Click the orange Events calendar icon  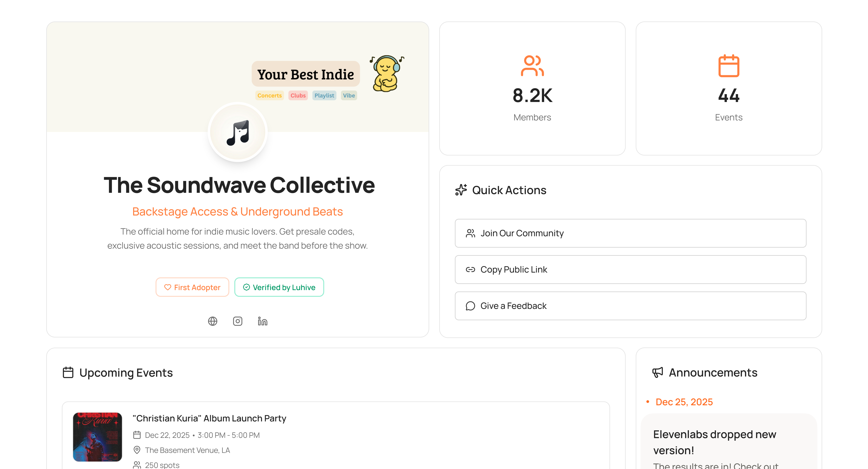click(729, 66)
